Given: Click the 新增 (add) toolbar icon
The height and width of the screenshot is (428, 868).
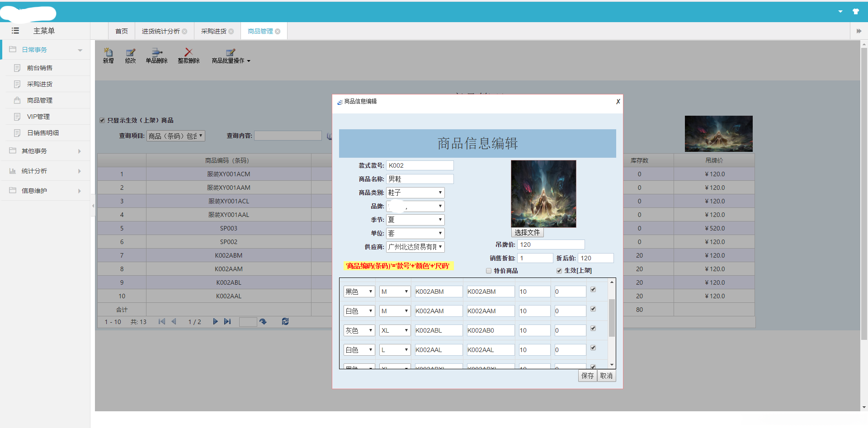Looking at the screenshot, I should point(108,52).
